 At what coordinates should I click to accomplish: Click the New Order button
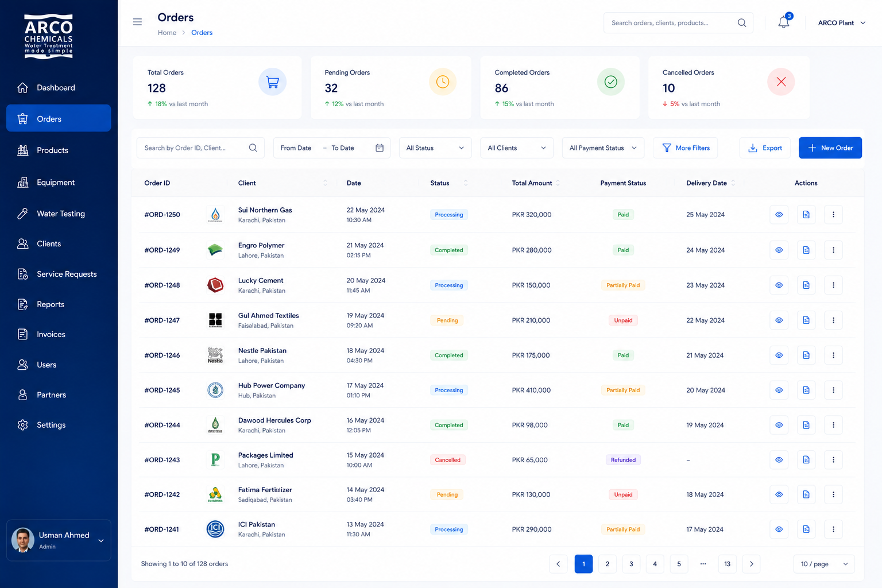tap(830, 148)
